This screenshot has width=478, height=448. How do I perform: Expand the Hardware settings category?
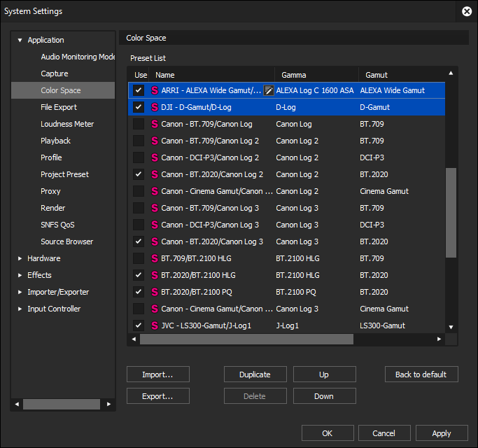pos(20,258)
